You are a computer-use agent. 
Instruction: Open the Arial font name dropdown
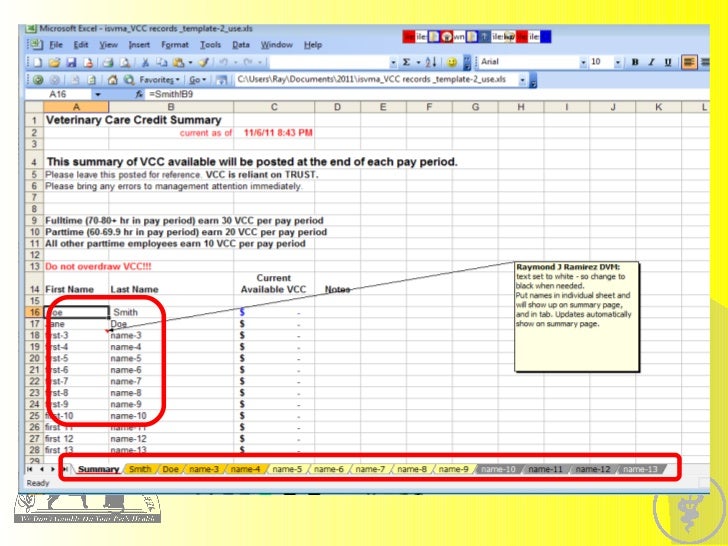pos(583,62)
